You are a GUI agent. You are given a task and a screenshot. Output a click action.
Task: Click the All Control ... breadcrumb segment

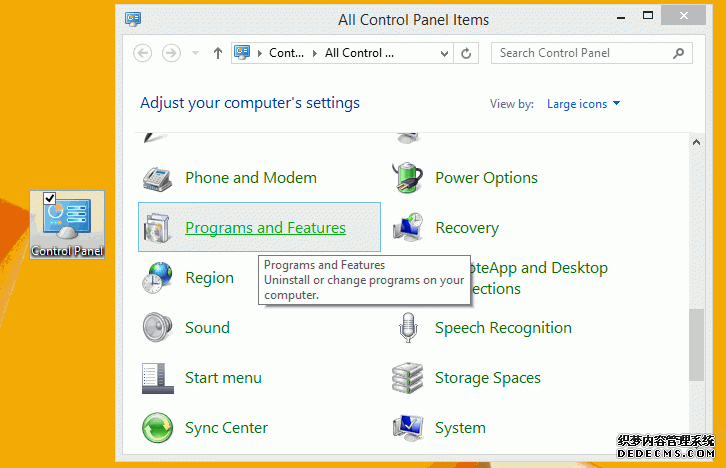click(359, 53)
